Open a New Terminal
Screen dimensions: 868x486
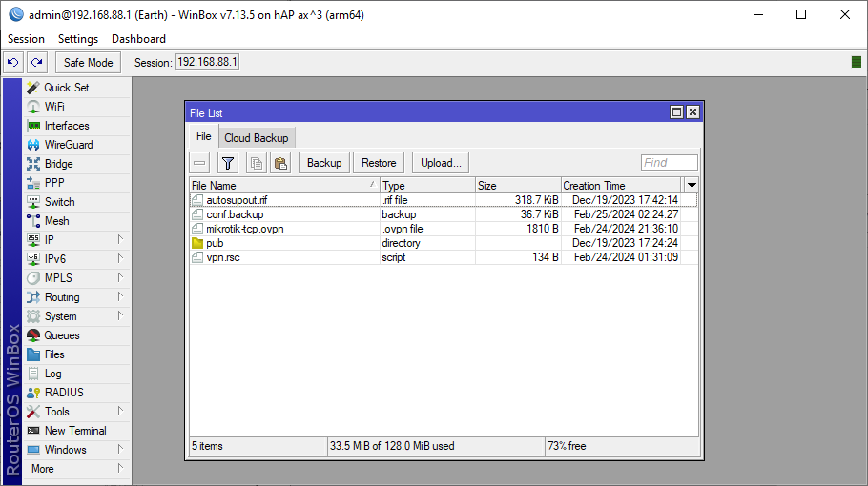pyautogui.click(x=75, y=431)
